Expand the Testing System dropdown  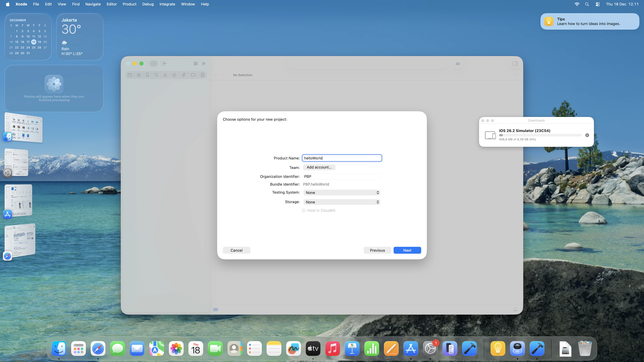(342, 193)
